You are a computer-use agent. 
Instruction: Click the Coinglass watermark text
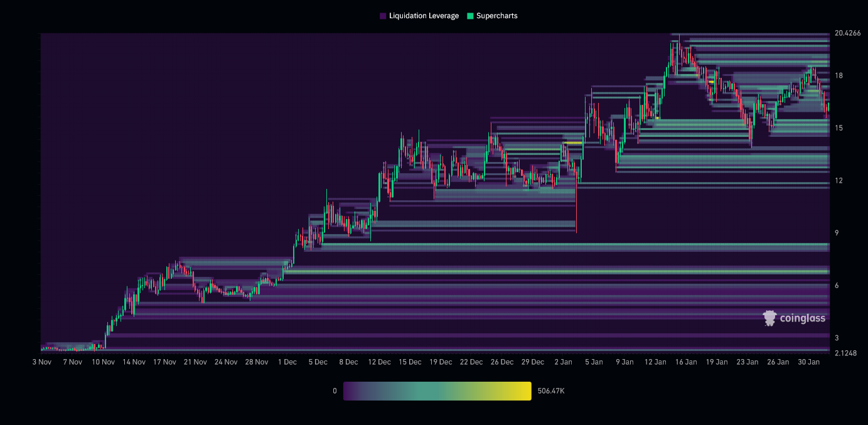click(x=802, y=319)
